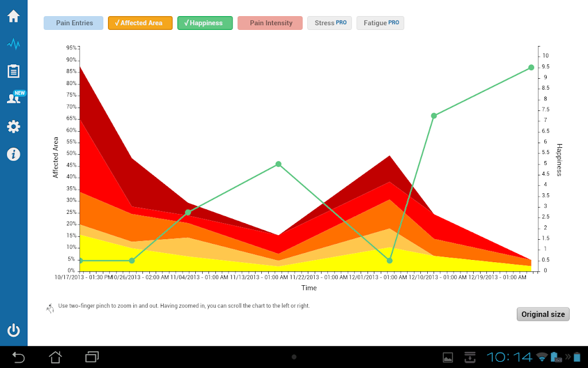Tap the Android back navigation arrow

click(x=18, y=357)
